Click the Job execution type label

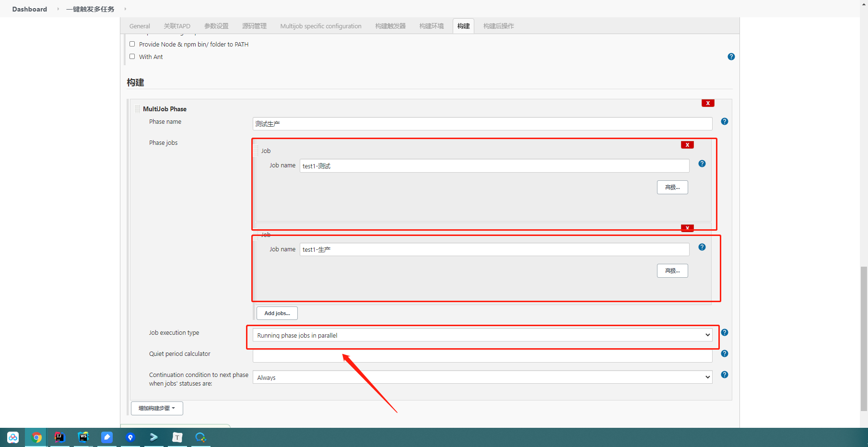[174, 332]
